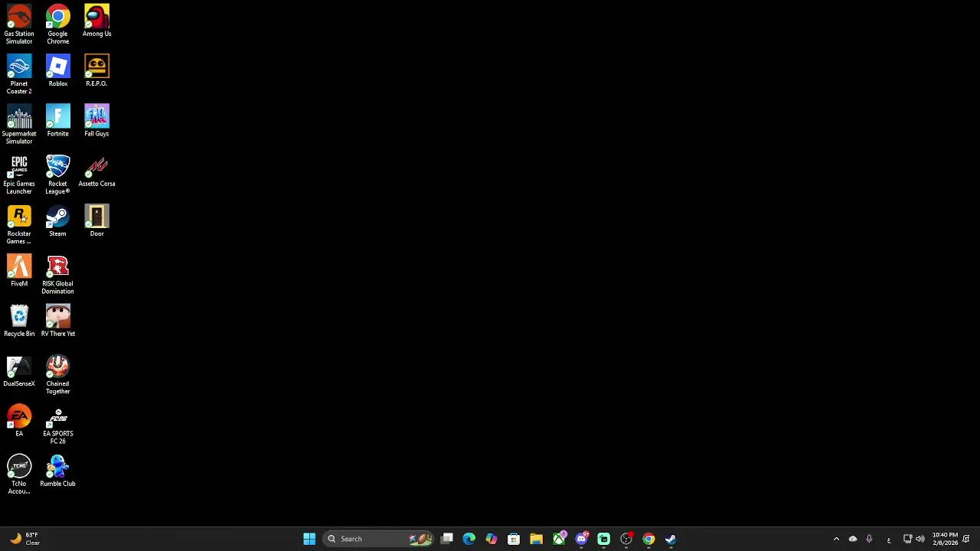Viewport: 980px width, 551px height.
Task: Select the EA SPORTS FC 26 icon
Action: tap(57, 424)
